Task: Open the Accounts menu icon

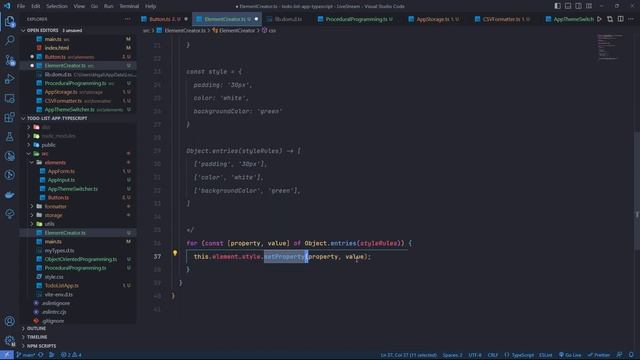Action: click(9, 321)
